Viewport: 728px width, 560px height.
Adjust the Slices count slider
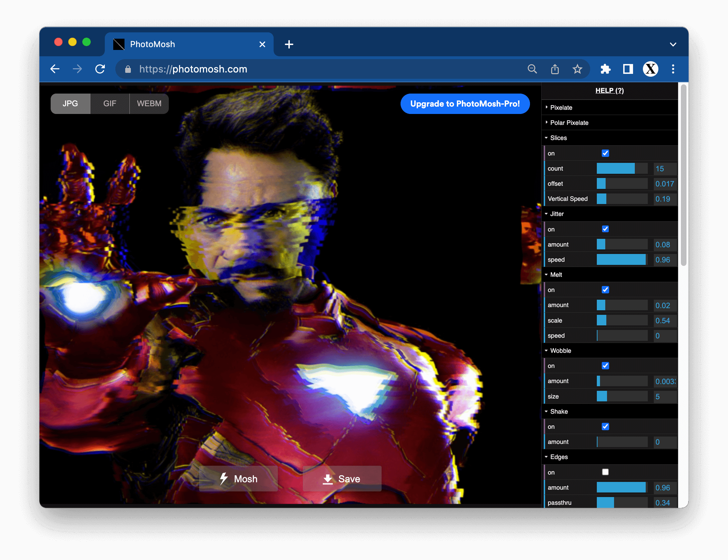pos(622,168)
